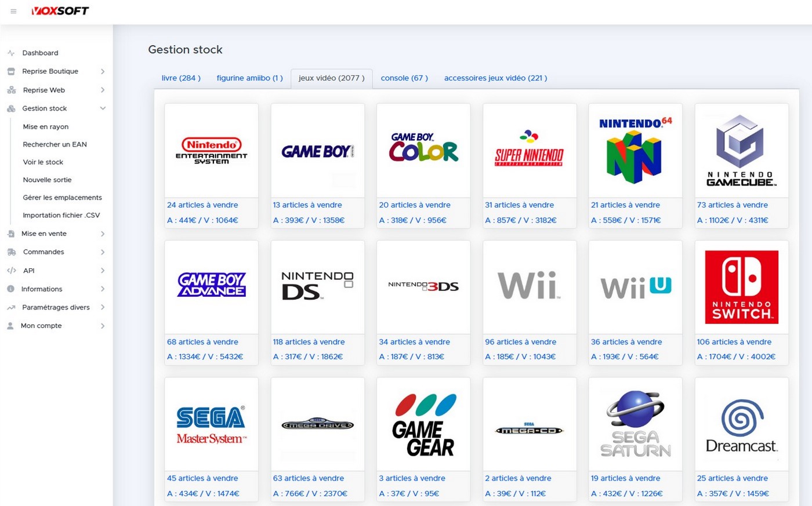The width and height of the screenshot is (812, 506).
Task: Go to Importation fichier .CSV
Action: click(x=61, y=215)
